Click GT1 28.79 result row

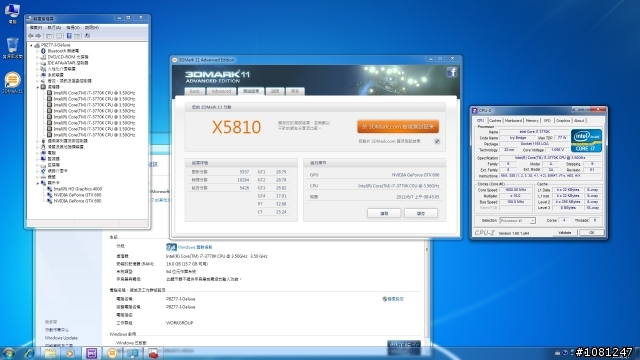(x=272, y=172)
